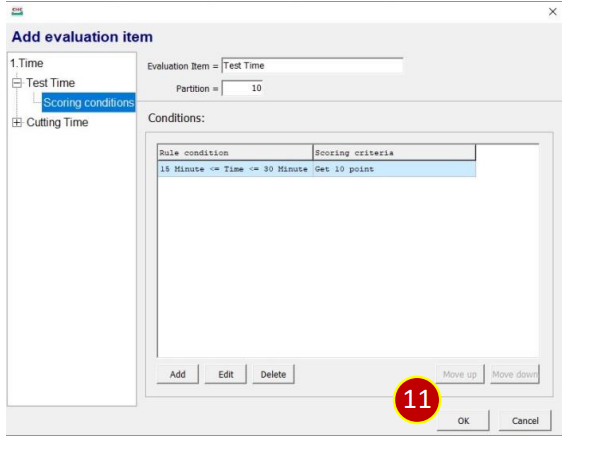Click the Move down button
This screenshot has width=596, height=457.
point(515,374)
